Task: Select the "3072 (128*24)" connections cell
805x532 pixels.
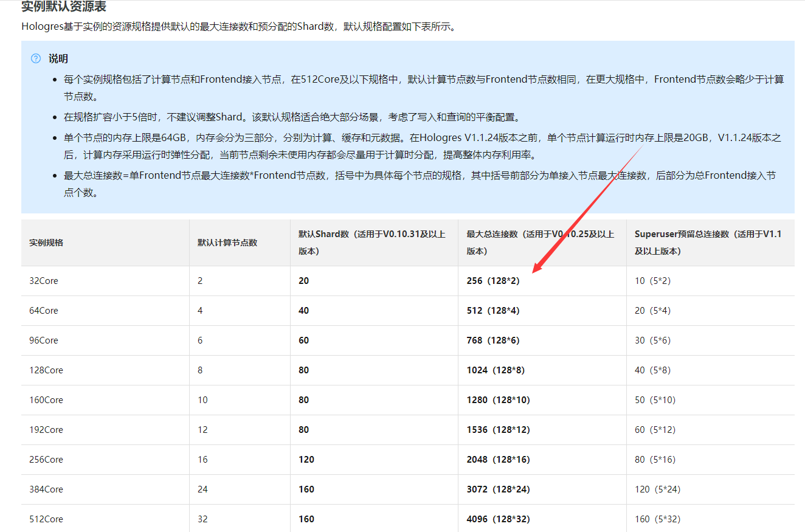Action: tap(499, 489)
